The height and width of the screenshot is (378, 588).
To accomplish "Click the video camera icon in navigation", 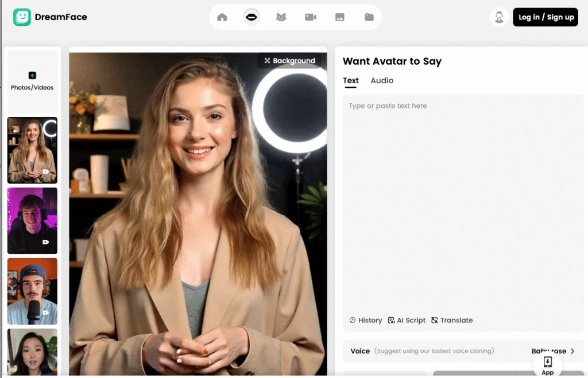I will [311, 17].
